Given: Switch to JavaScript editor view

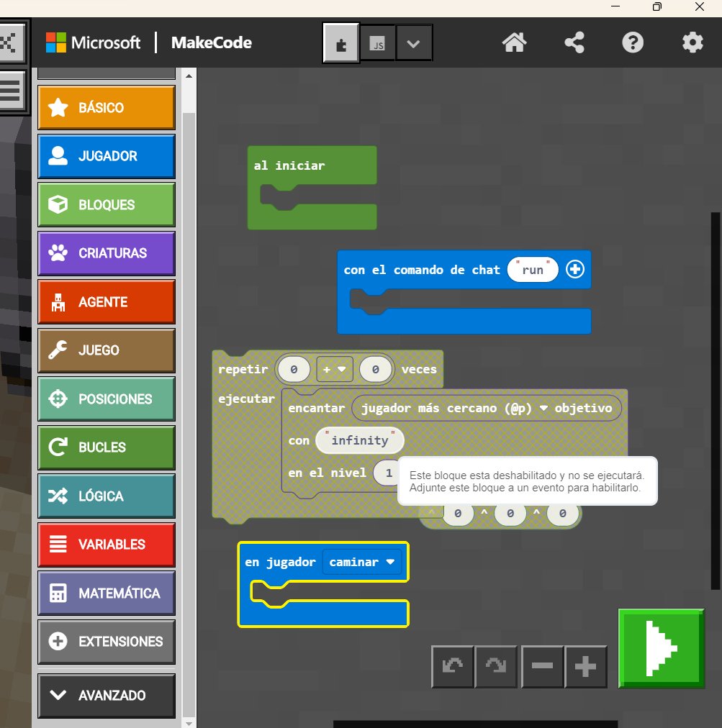Looking at the screenshot, I should point(378,44).
